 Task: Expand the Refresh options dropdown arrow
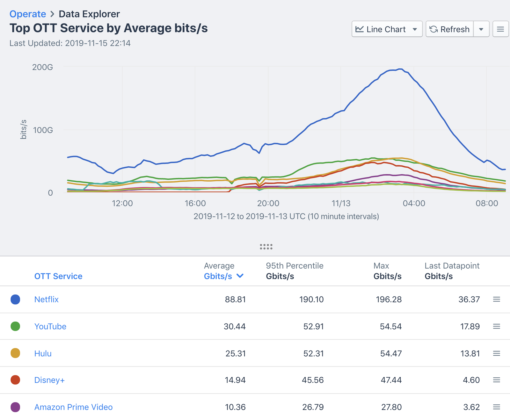[x=481, y=29]
